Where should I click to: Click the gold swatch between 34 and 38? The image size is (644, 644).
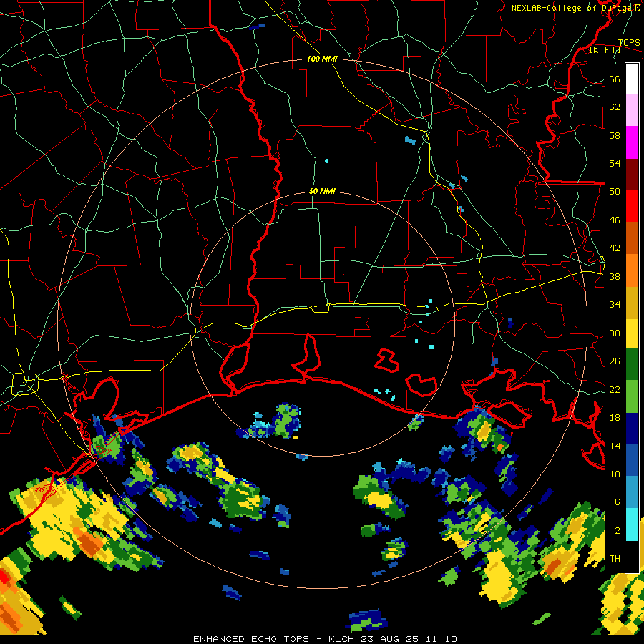[x=632, y=303]
